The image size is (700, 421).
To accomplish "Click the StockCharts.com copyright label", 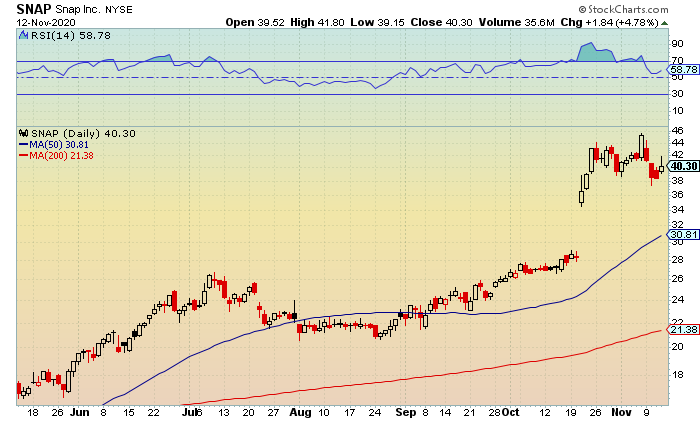I will (623, 9).
